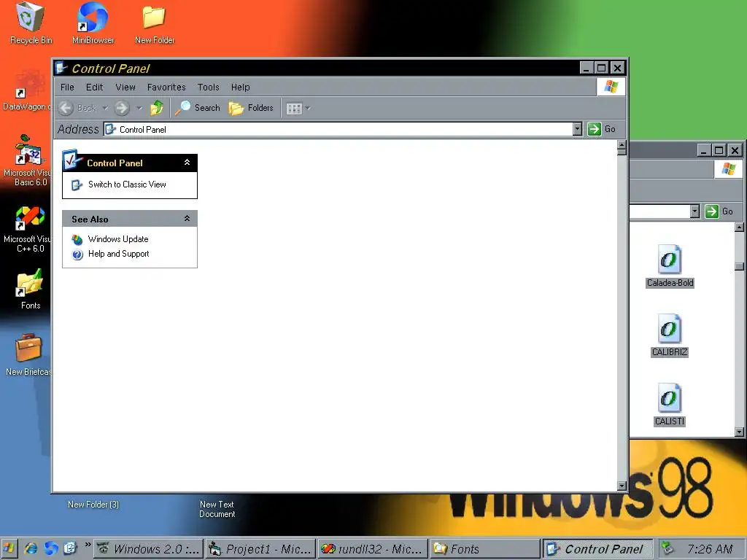Go up one folder level
This screenshot has width=747, height=560.
157,108
